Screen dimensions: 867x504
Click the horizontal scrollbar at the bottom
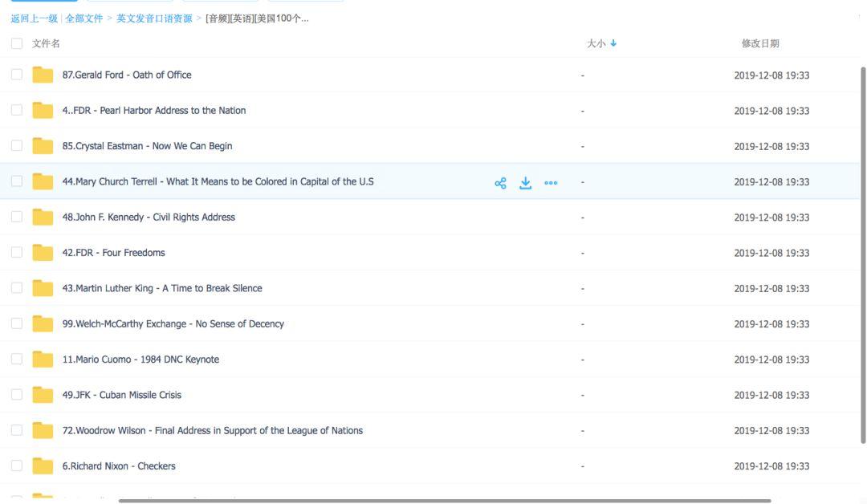445,501
